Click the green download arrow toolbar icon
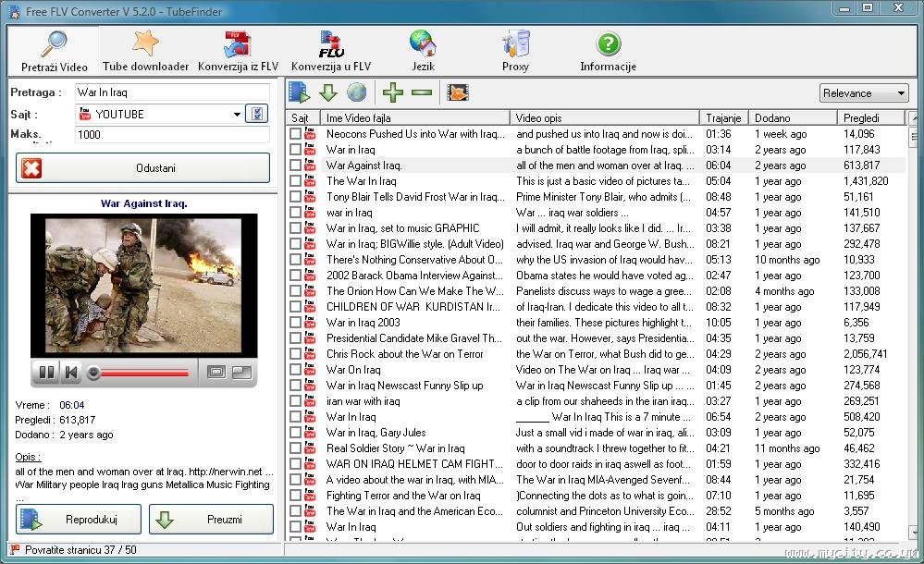Viewport: 924px width, 564px height. [x=328, y=92]
